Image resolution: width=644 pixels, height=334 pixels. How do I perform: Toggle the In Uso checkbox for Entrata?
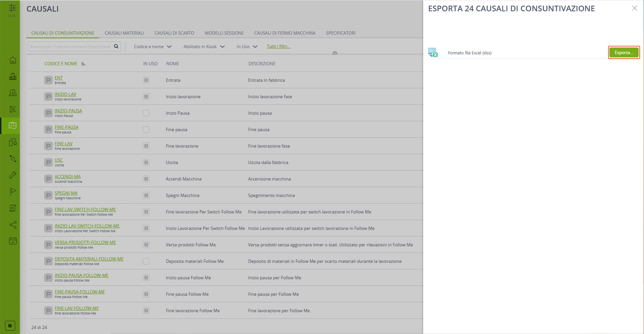[x=146, y=80]
